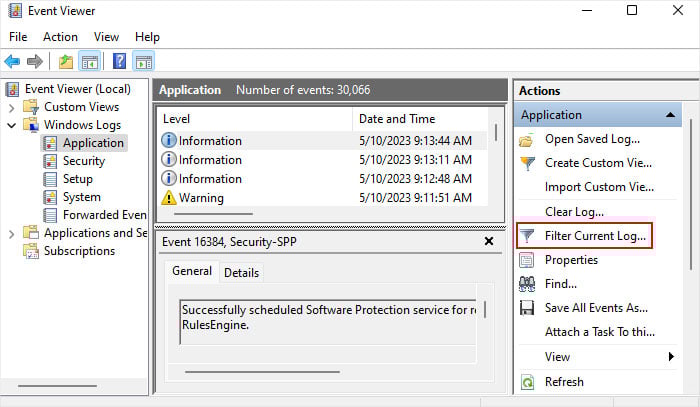Expand Applications and Services Logs node
The height and width of the screenshot is (407, 700).
click(12, 233)
